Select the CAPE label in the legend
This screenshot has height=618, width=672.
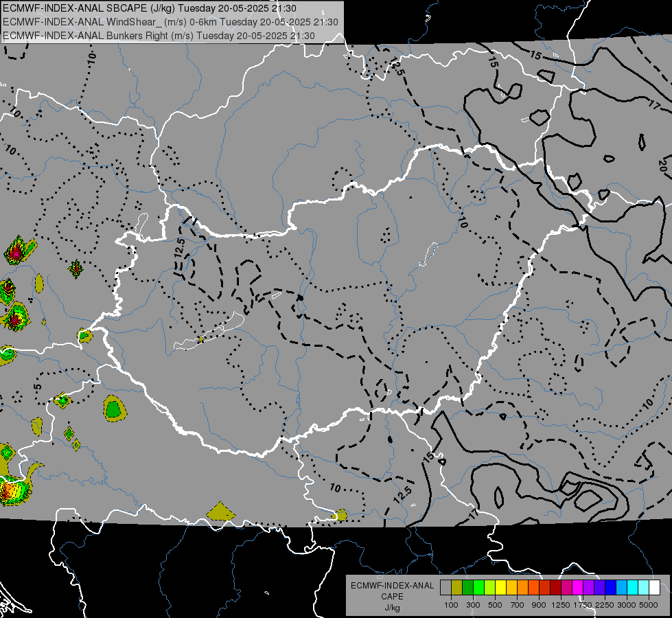pos(392,596)
